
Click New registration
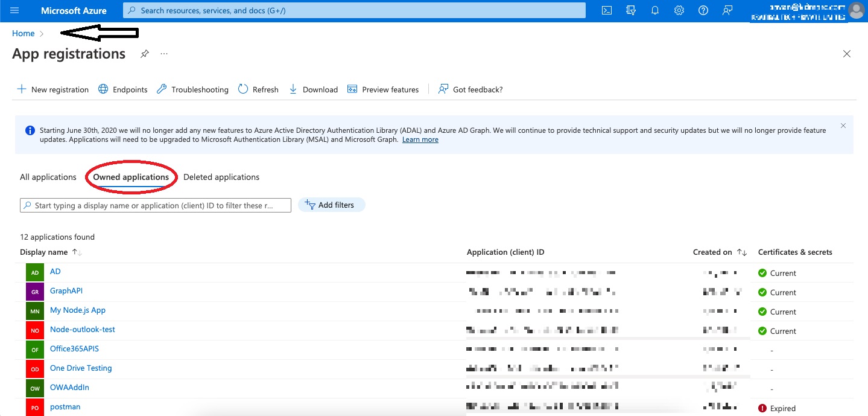52,89
